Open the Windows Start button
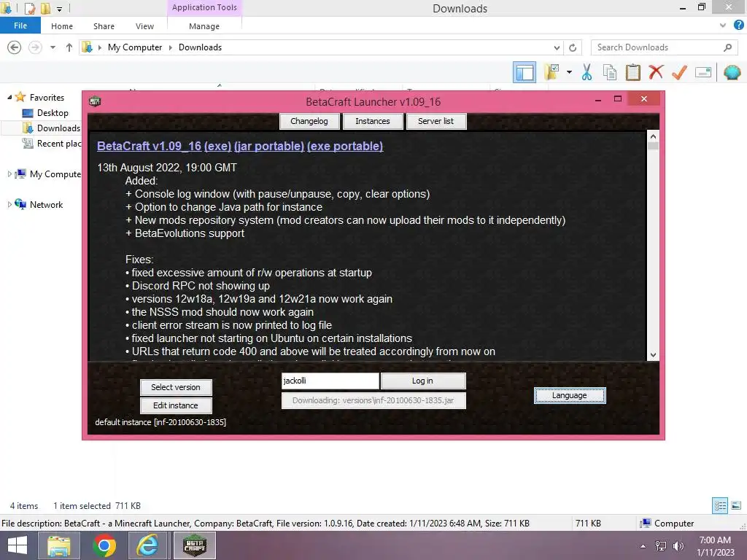Image resolution: width=747 pixels, height=560 pixels. [18, 545]
